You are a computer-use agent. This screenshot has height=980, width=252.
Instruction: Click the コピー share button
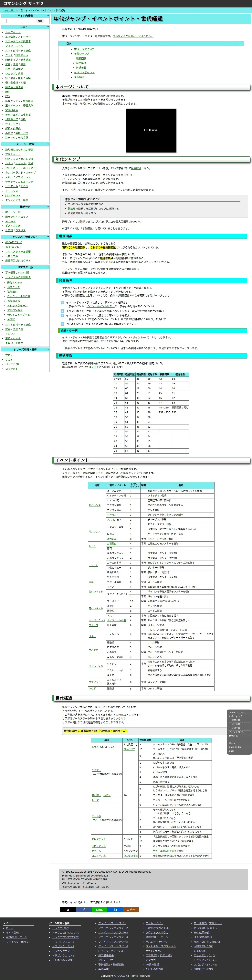point(131,910)
